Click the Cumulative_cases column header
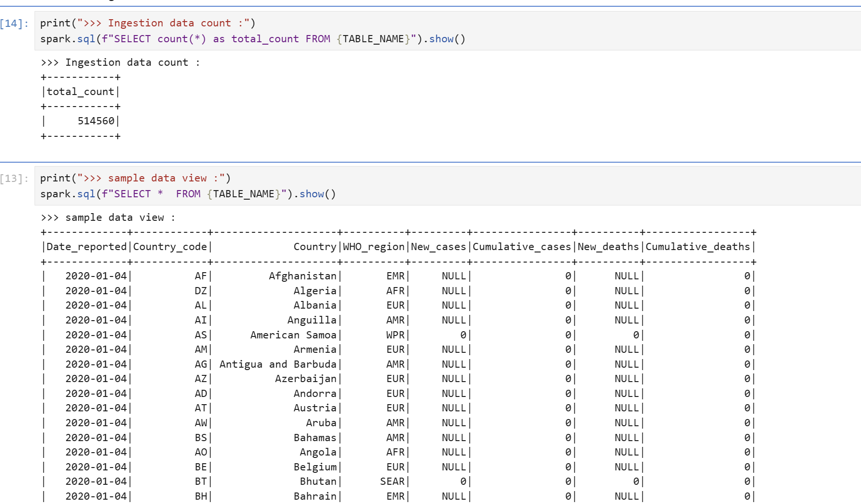This screenshot has height=504, width=861. click(x=522, y=247)
